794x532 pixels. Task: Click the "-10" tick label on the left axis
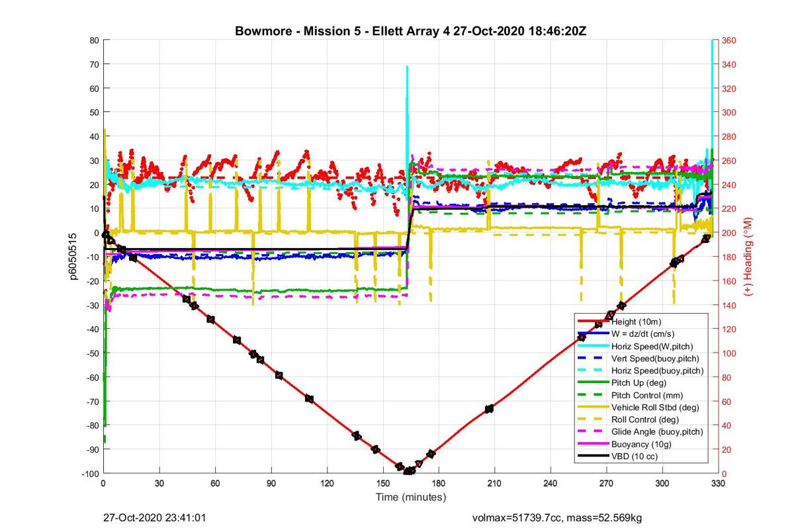coord(93,257)
